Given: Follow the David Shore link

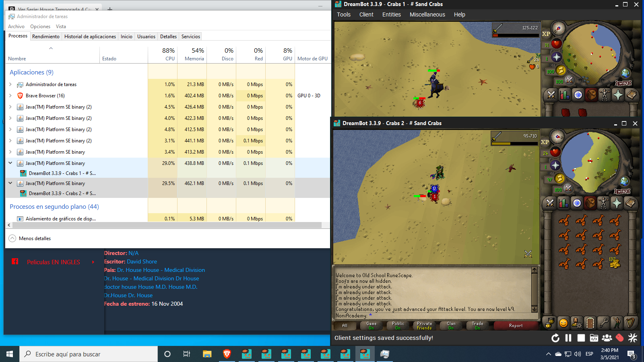Looking at the screenshot, I should [x=142, y=261].
